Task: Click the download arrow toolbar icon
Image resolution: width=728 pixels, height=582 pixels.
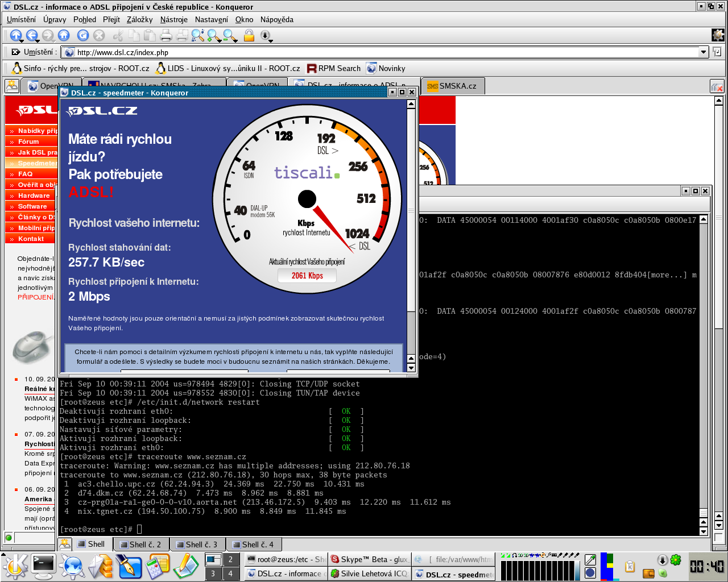Action: click(265, 35)
